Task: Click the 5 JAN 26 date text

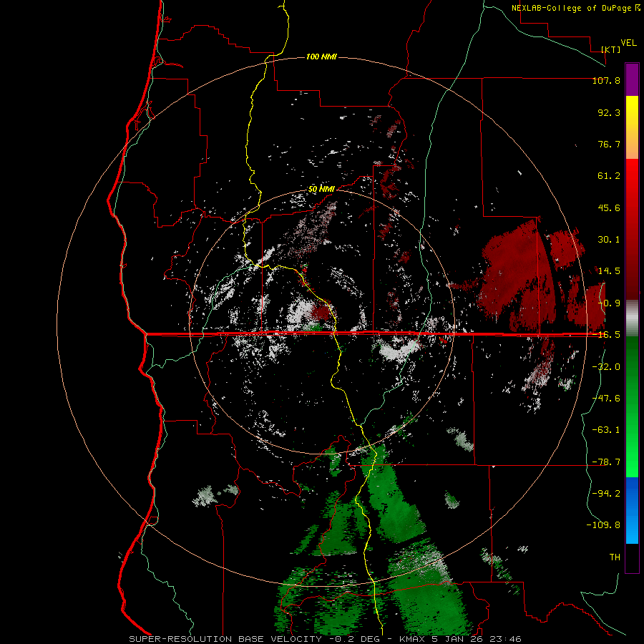Action: (458, 639)
